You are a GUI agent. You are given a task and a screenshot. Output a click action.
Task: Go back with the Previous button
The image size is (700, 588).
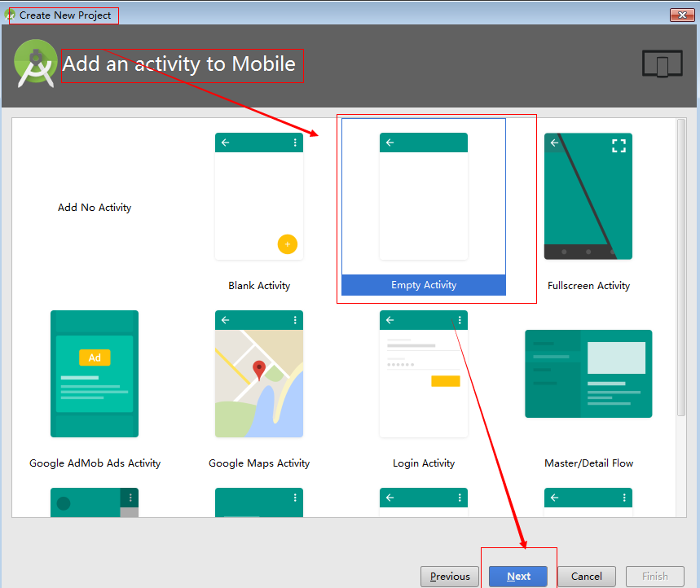pos(450,577)
